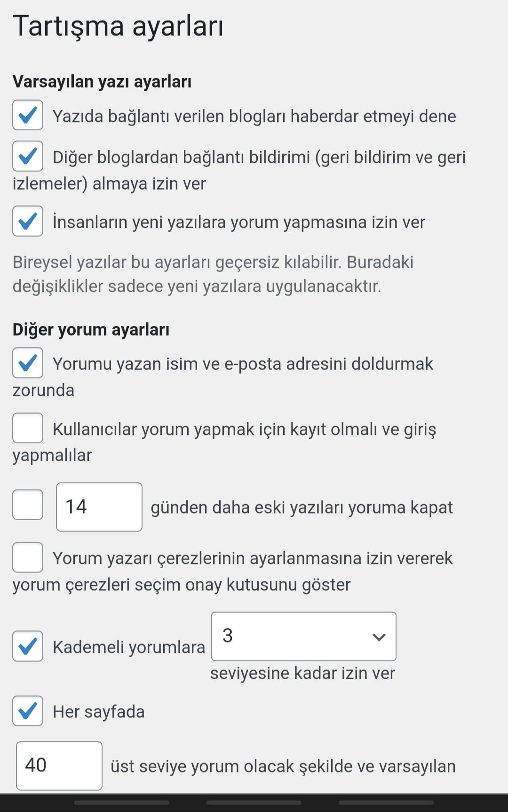
Task: Click the 'Diğer yorum ayarları' section heading
Action: (91, 330)
